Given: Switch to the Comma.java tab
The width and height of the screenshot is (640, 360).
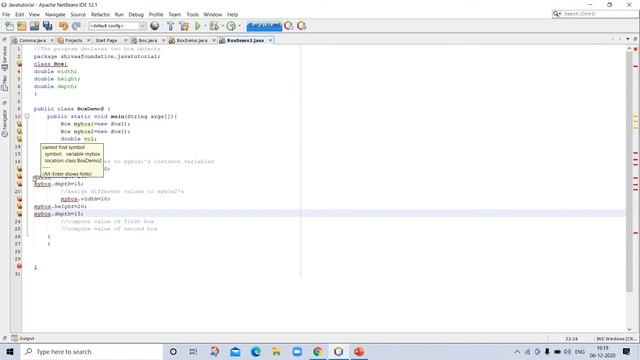Looking at the screenshot, I should [32, 40].
